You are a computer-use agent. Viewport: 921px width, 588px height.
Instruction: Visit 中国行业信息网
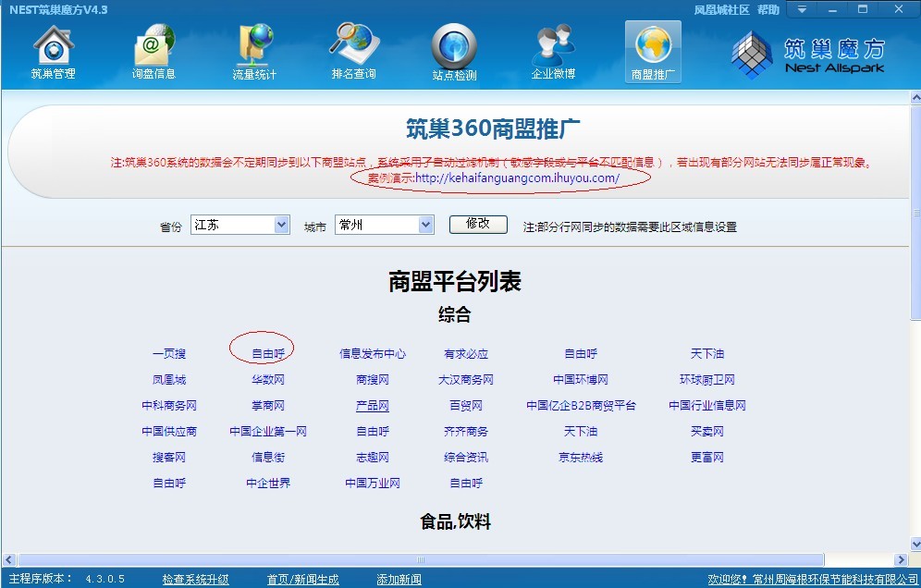tap(707, 405)
